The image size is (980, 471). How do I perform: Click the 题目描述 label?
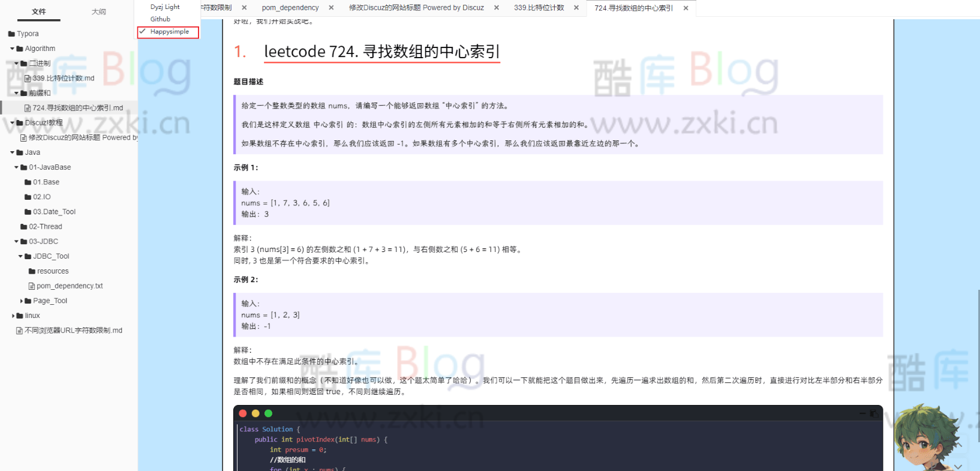click(248, 82)
